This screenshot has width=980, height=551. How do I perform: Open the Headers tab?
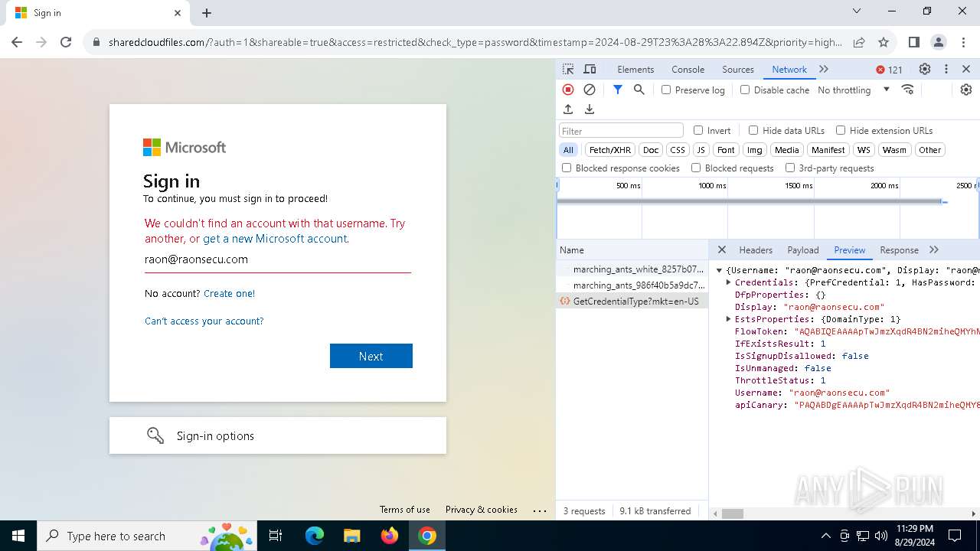[756, 249]
